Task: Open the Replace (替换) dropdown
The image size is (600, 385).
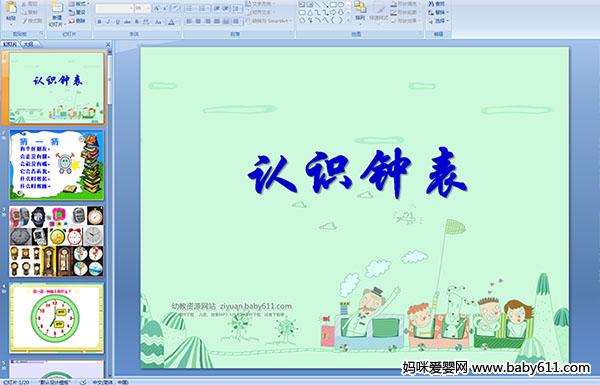Action: (438, 12)
